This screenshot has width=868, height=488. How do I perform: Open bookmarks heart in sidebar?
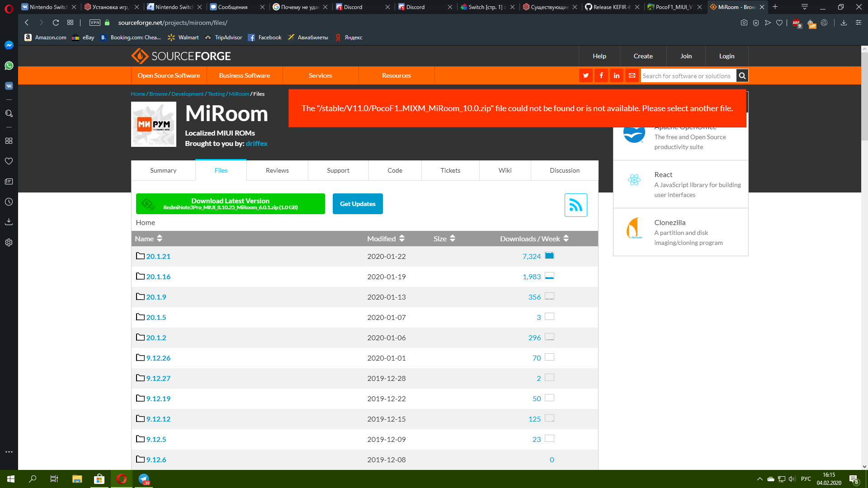(9, 161)
